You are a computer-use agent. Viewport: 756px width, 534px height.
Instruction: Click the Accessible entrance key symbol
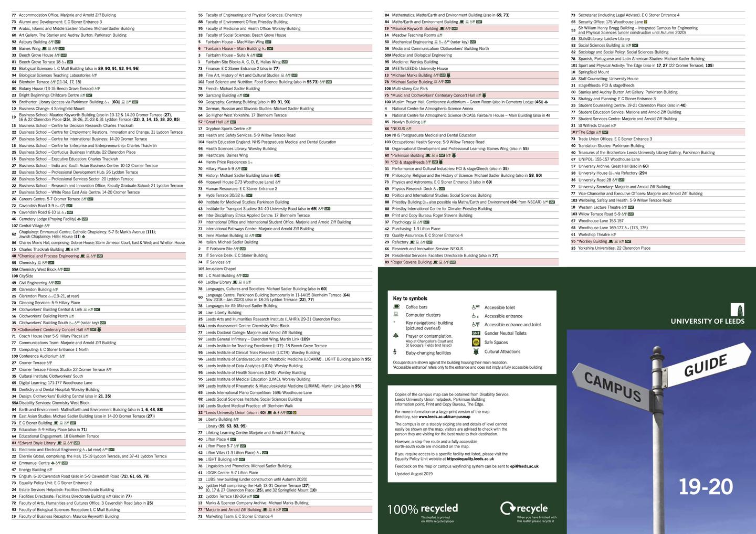[475, 316]
